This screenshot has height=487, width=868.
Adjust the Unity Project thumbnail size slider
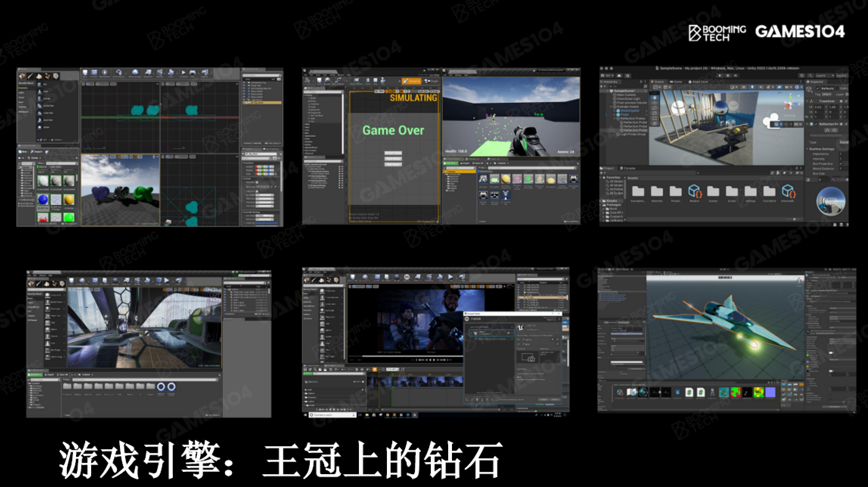[793, 219]
